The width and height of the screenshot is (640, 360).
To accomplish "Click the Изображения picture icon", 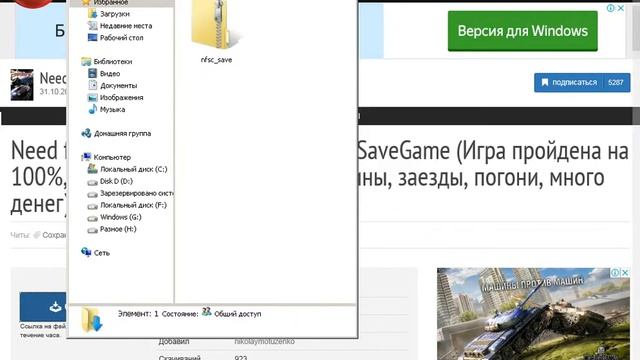I will [92, 98].
